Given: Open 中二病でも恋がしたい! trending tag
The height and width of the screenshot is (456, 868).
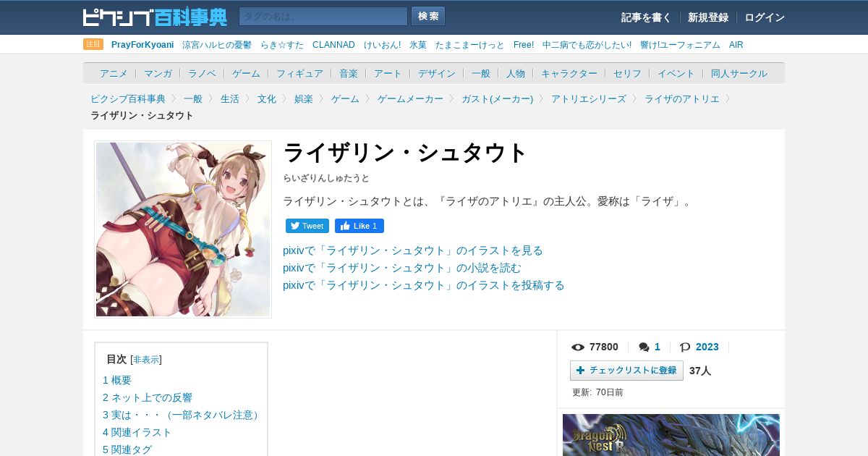Looking at the screenshot, I should click(x=587, y=45).
